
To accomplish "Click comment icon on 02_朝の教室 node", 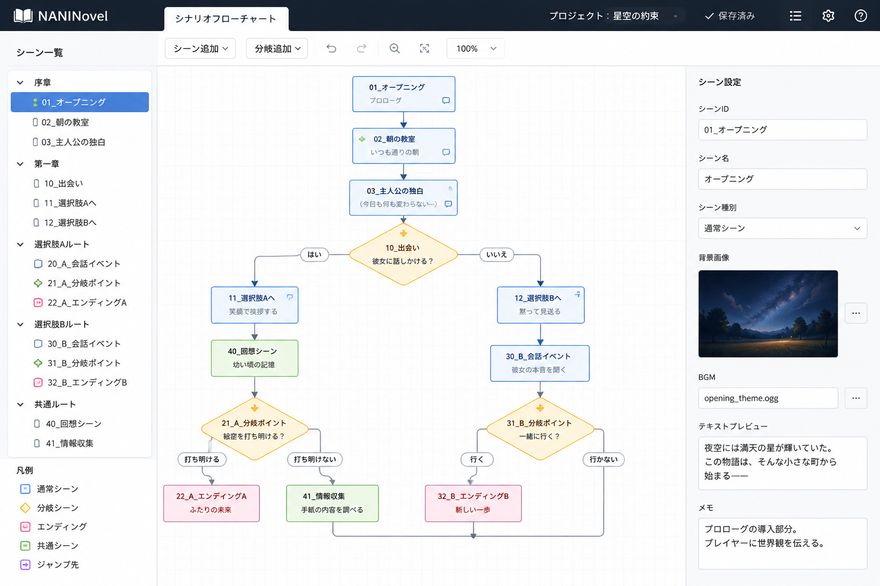I will pos(446,152).
